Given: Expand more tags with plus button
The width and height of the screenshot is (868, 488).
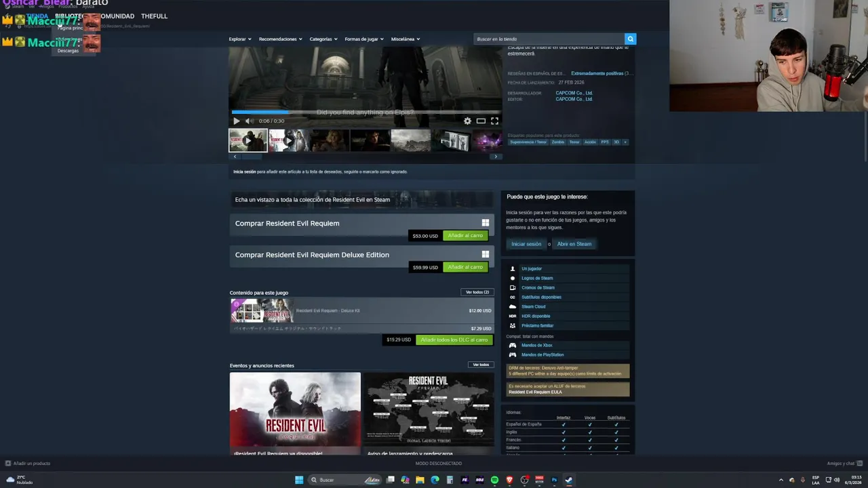Looking at the screenshot, I should coord(625,142).
